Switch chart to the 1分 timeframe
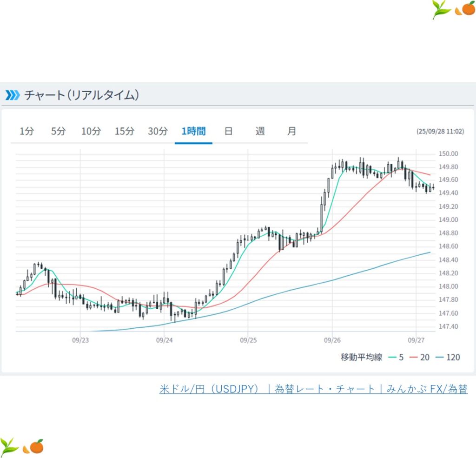The height and width of the screenshot is (458, 476). [x=26, y=131]
